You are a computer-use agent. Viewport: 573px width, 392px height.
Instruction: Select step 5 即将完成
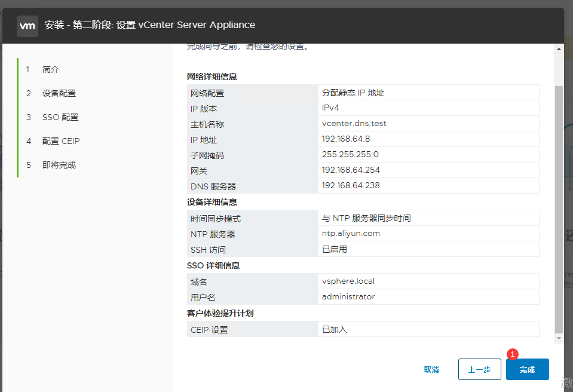[x=59, y=165]
